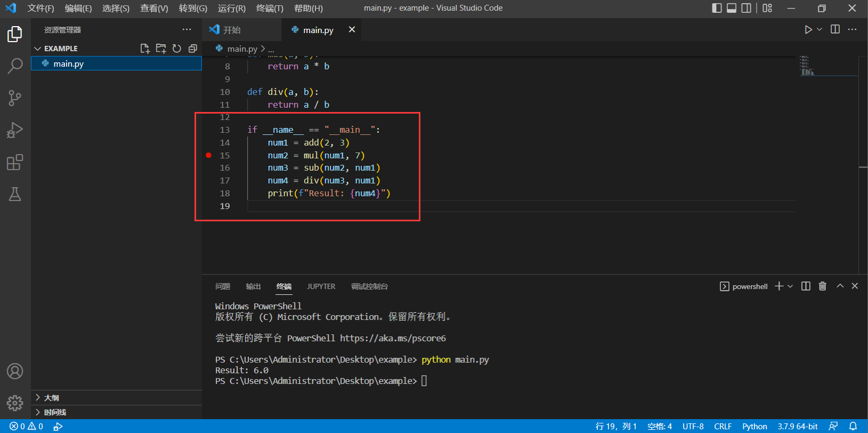Screen dimensions: 868x433
Task: Collapse the EXAMPLE folder section
Action: [x=38, y=49]
